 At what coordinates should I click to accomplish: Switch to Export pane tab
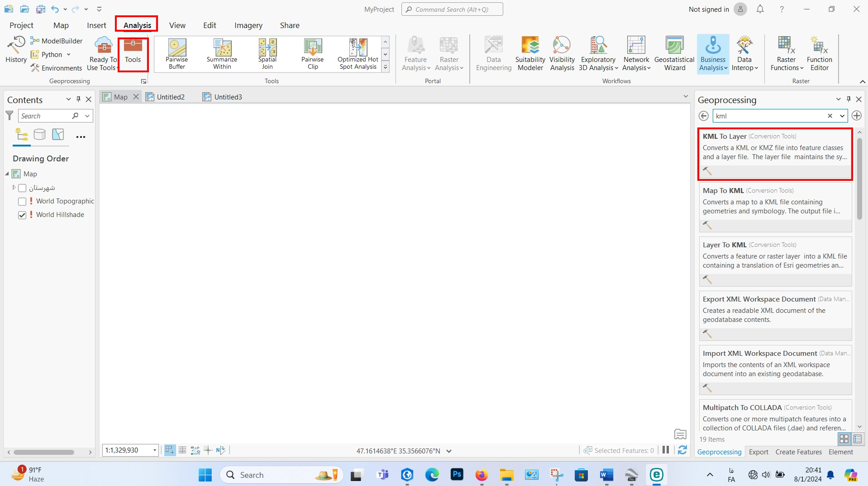point(758,452)
